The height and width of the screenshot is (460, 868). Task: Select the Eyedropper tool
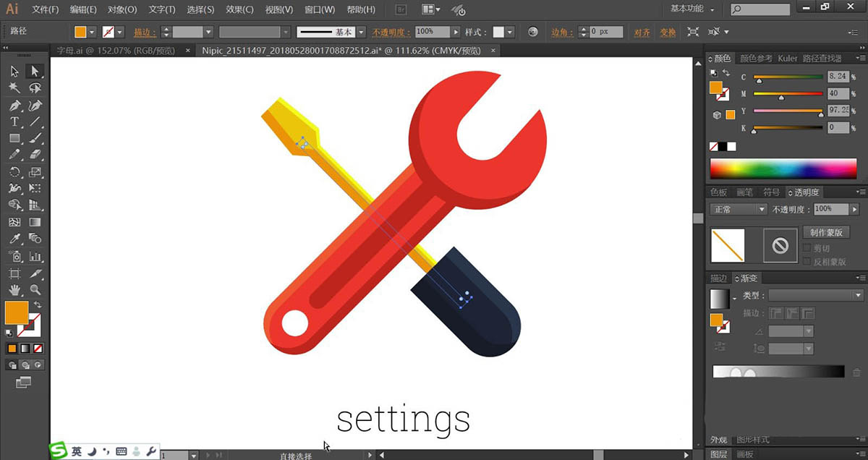click(14, 239)
